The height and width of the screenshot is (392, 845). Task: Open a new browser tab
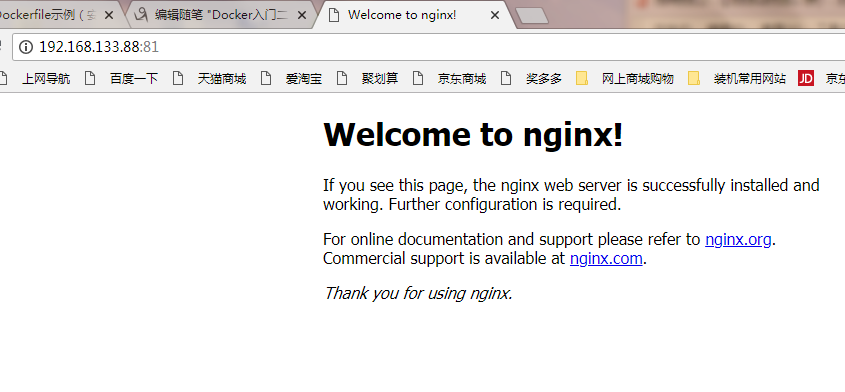click(531, 16)
